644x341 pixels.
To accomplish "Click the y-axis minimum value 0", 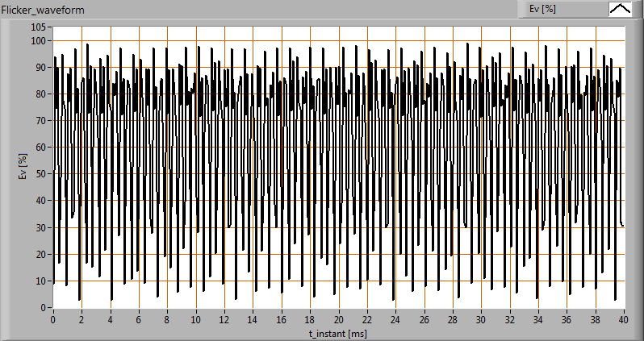I will pos(45,308).
